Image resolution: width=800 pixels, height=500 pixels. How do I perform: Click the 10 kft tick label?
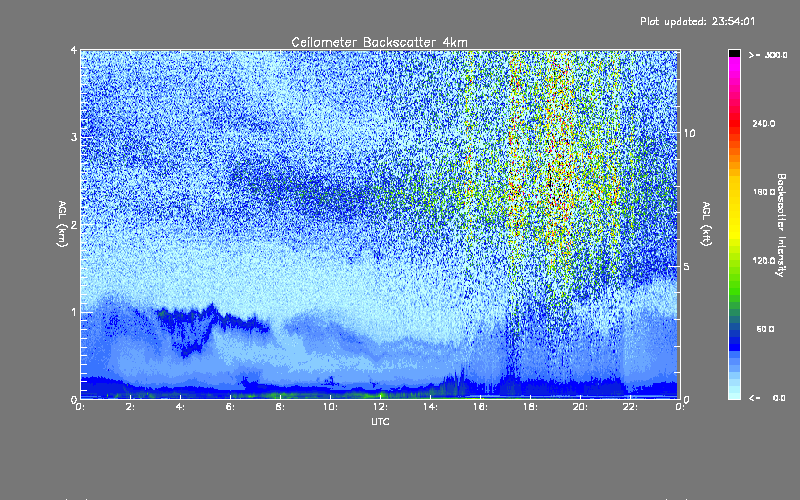(x=689, y=133)
